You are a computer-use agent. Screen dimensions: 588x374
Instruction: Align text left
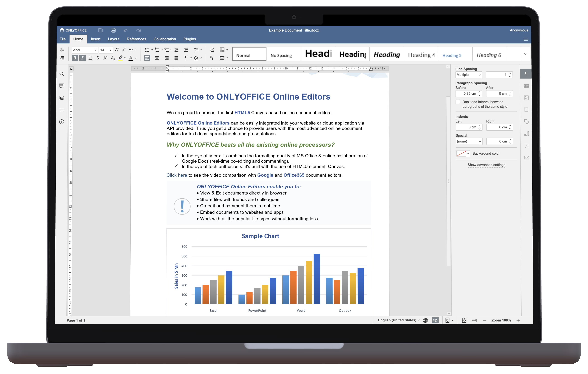coord(147,58)
